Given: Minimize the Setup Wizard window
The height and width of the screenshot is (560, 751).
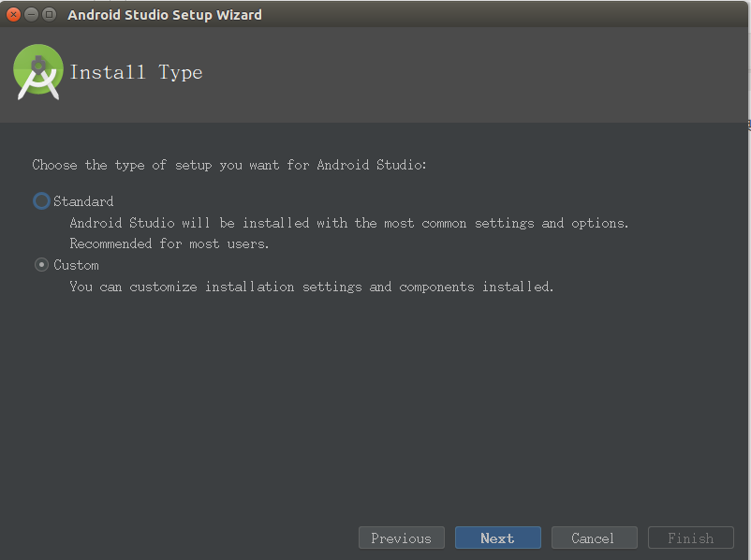Looking at the screenshot, I should [31, 14].
